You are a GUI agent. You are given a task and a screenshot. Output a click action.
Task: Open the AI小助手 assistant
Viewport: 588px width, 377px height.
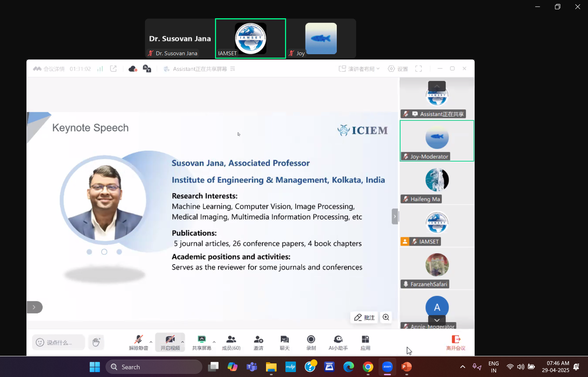tap(338, 342)
